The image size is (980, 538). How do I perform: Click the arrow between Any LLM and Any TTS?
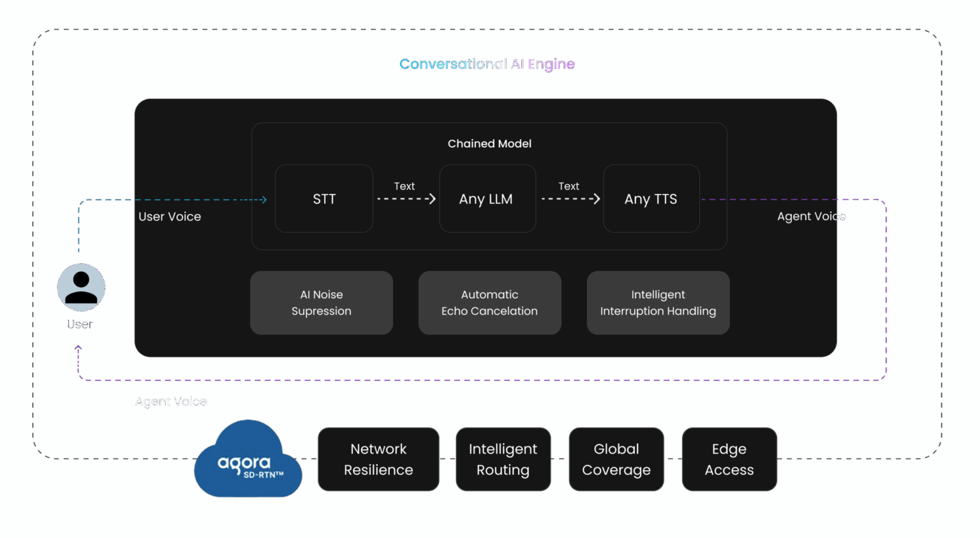pyautogui.click(x=571, y=199)
